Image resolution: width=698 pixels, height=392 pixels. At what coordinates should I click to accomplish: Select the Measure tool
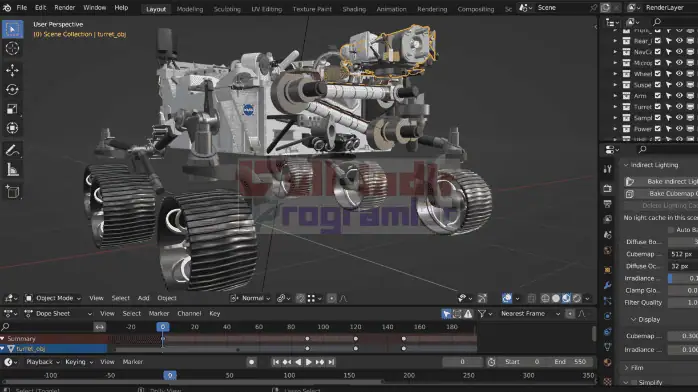[12, 170]
